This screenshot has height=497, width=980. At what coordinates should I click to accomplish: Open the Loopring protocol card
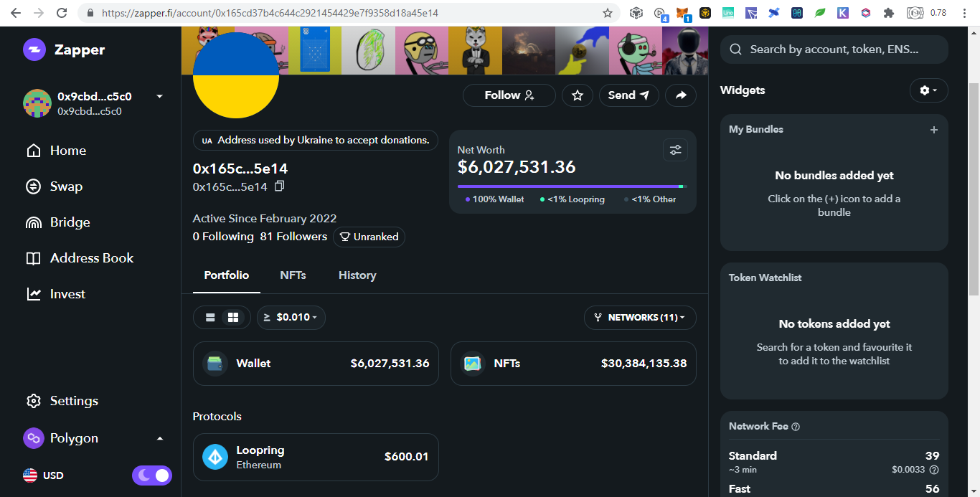(316, 457)
